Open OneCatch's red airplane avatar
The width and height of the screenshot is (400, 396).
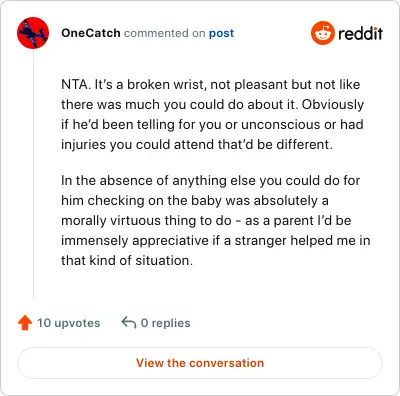[x=33, y=33]
